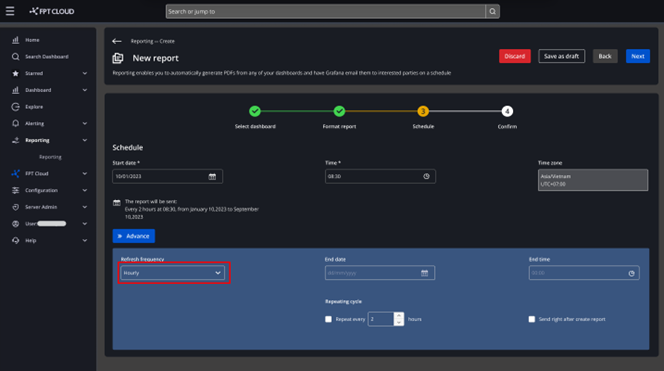The width and height of the screenshot is (664, 371).
Task: Open the Time clock picker
Action: pos(426,177)
